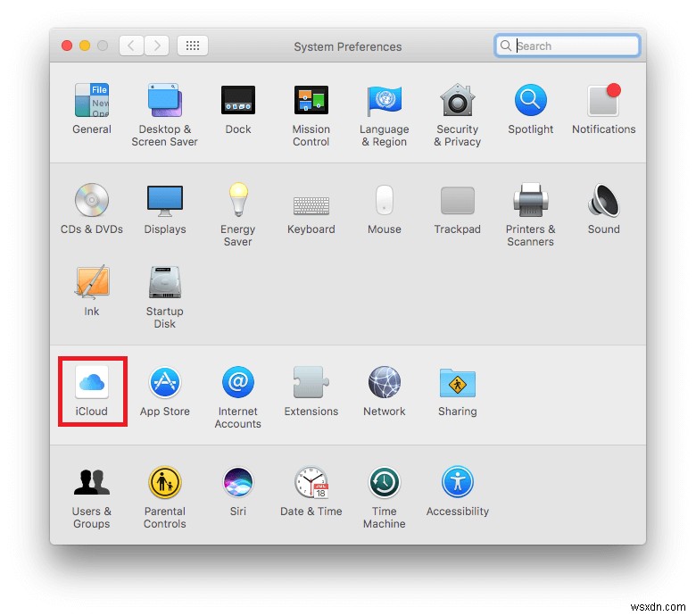Click the Back navigation arrow
Image resolution: width=696 pixels, height=616 pixels.
click(131, 46)
